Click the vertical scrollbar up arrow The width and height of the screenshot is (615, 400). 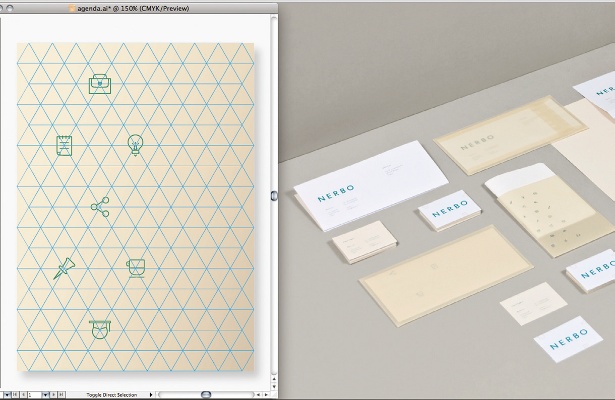pyautogui.click(x=274, y=380)
